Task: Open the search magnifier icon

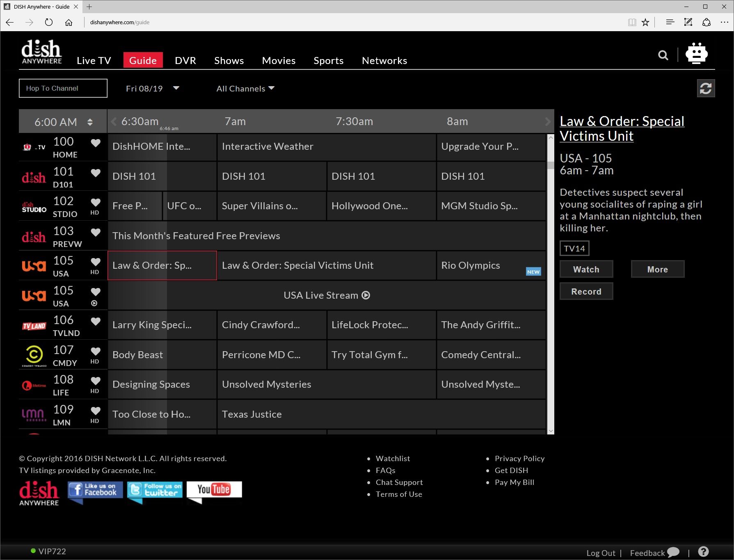Action: point(663,55)
